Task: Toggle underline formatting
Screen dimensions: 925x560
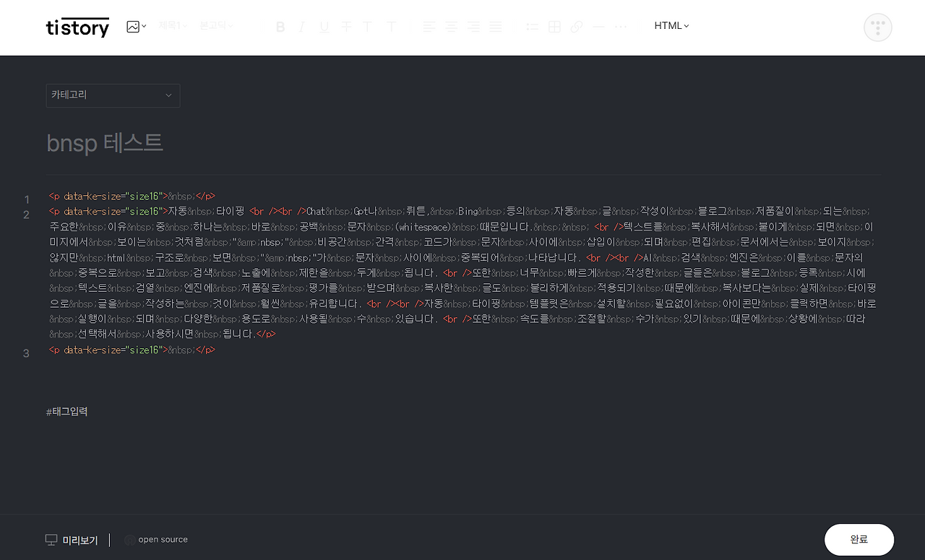Action: (x=324, y=27)
